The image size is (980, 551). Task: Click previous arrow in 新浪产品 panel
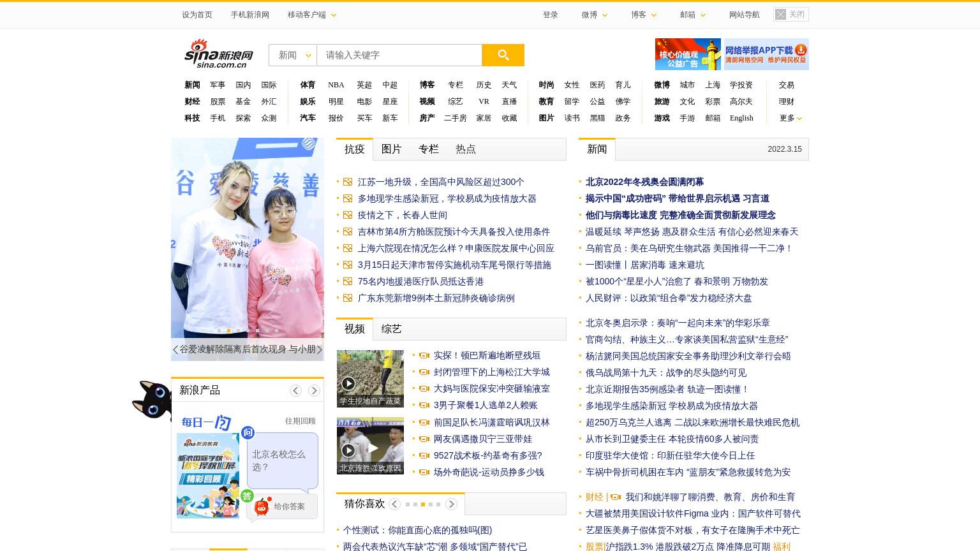pos(295,390)
